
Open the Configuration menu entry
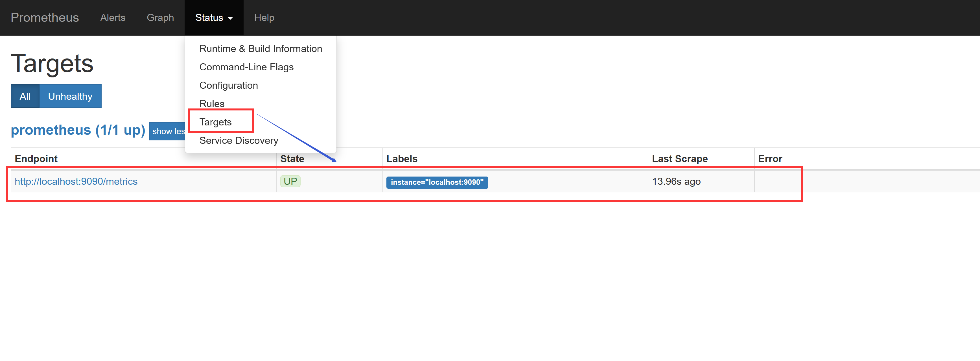228,85
